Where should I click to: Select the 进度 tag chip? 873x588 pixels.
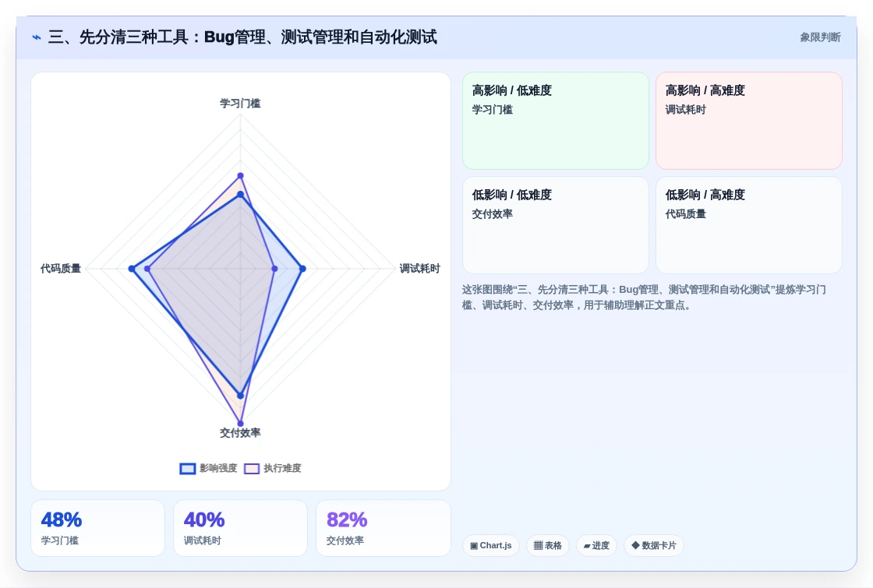point(596,546)
